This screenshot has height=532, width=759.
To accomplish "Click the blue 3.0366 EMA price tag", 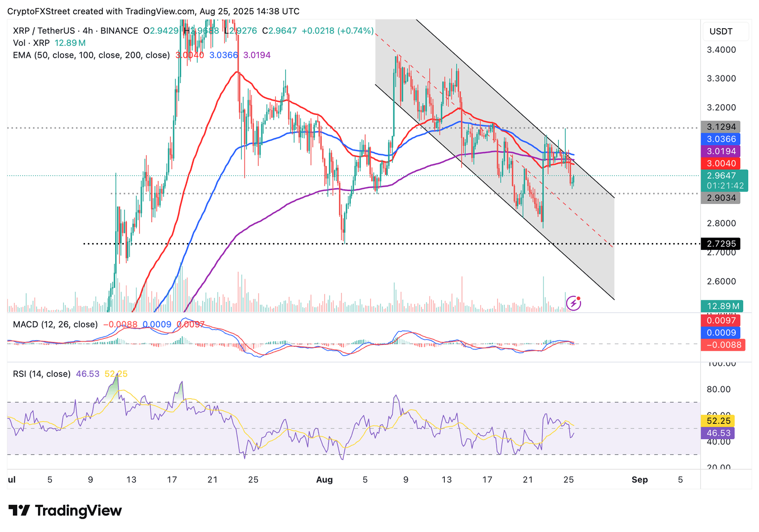I will point(721,139).
